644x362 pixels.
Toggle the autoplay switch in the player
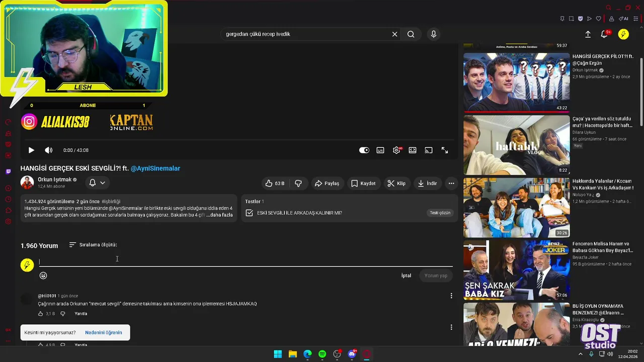pos(364,150)
